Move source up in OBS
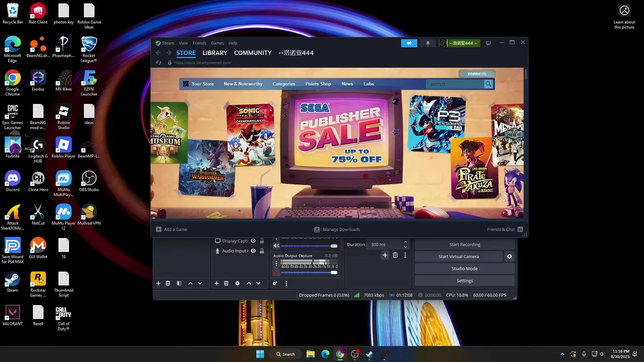 click(249, 284)
